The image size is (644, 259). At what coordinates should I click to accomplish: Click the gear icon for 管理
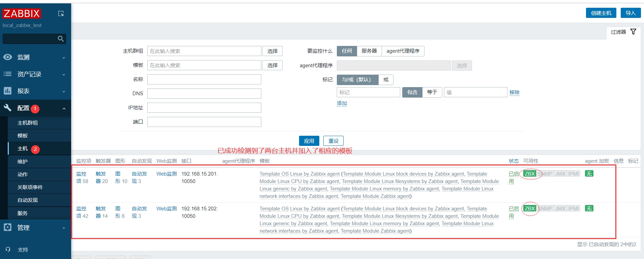coord(7,227)
